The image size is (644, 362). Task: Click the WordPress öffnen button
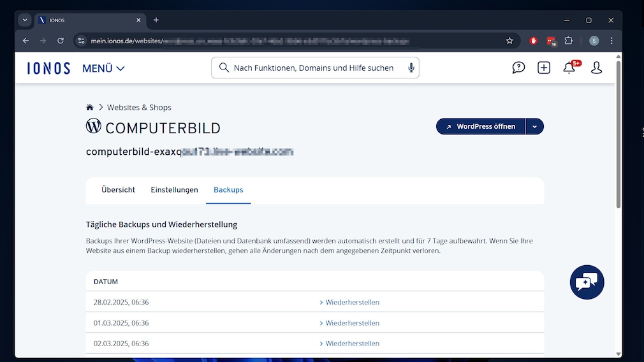pyautogui.click(x=481, y=126)
